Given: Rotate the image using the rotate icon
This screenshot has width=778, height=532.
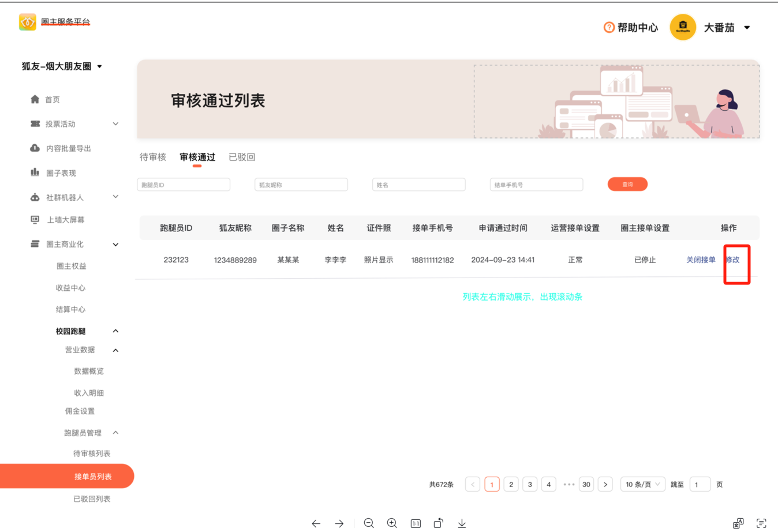Looking at the screenshot, I should coord(439,523).
